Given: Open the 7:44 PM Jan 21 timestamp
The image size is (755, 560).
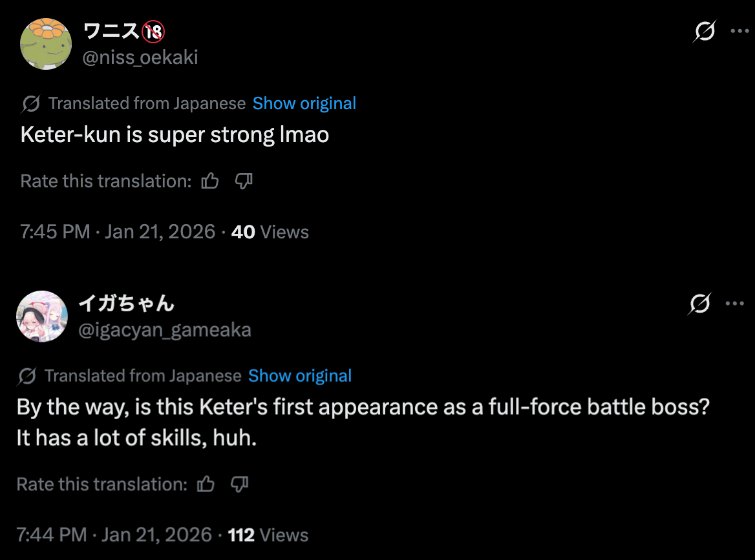Looking at the screenshot, I should [x=114, y=535].
